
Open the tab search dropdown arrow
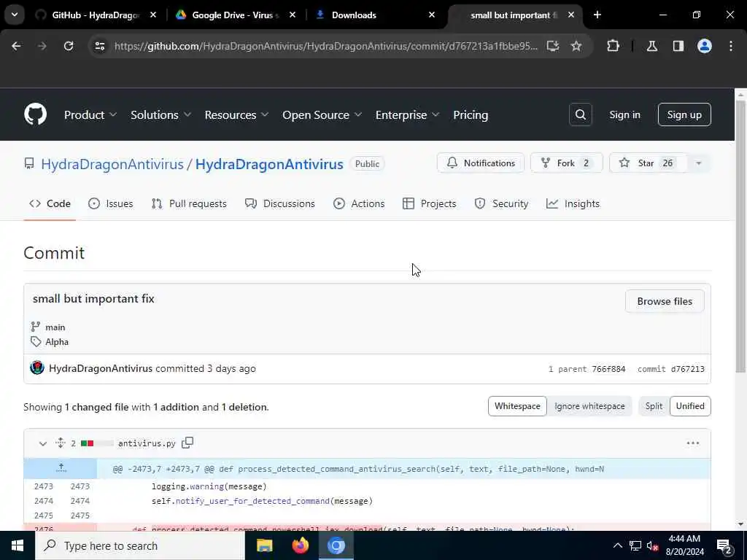15,15
